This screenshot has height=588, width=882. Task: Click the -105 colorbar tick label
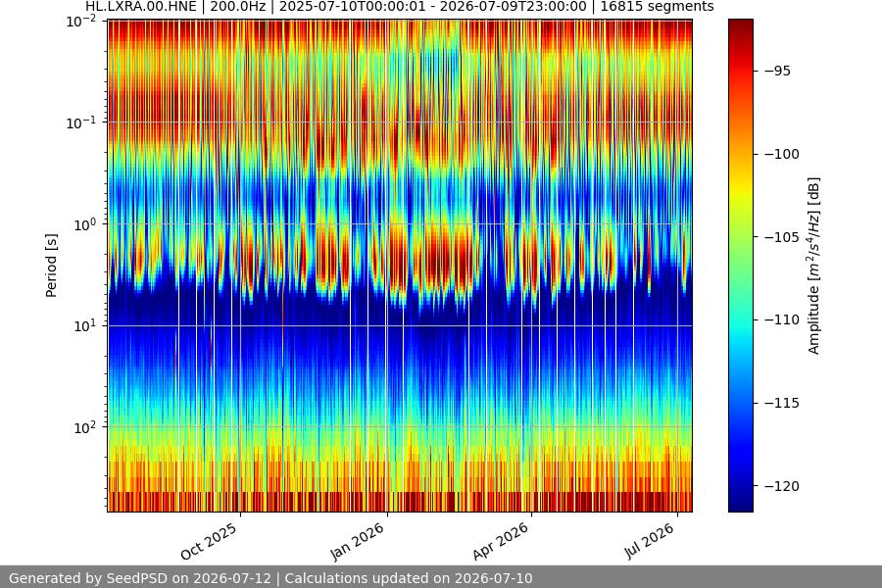[x=782, y=237]
